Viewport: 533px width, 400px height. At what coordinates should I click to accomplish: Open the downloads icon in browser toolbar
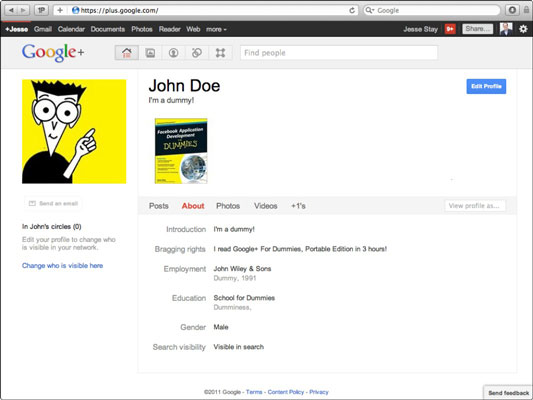pyautogui.click(x=512, y=10)
